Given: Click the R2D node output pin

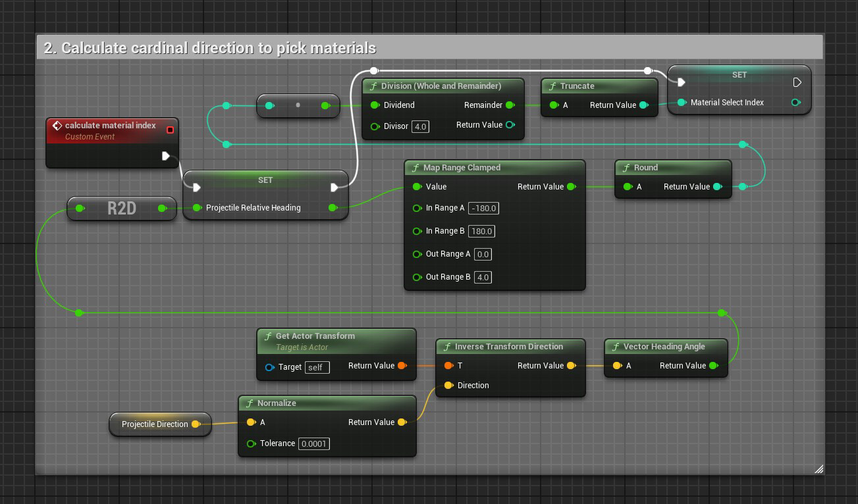Looking at the screenshot, I should 162,209.
